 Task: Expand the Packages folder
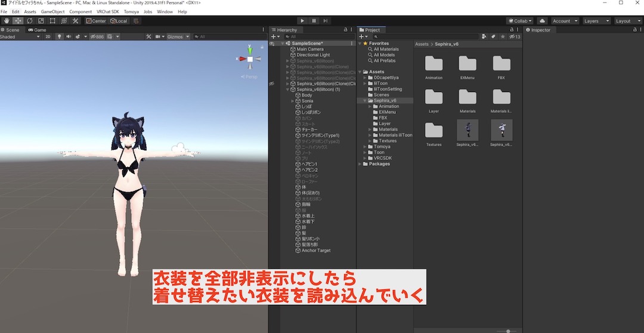[360, 164]
